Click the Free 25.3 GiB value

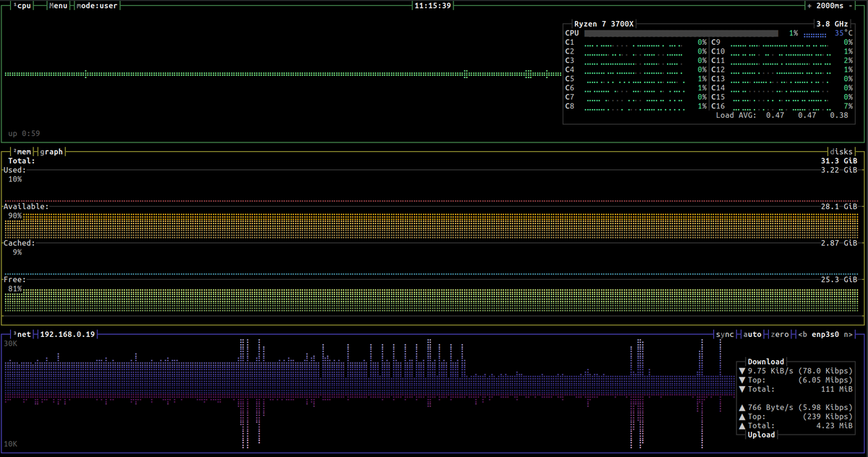(838, 280)
